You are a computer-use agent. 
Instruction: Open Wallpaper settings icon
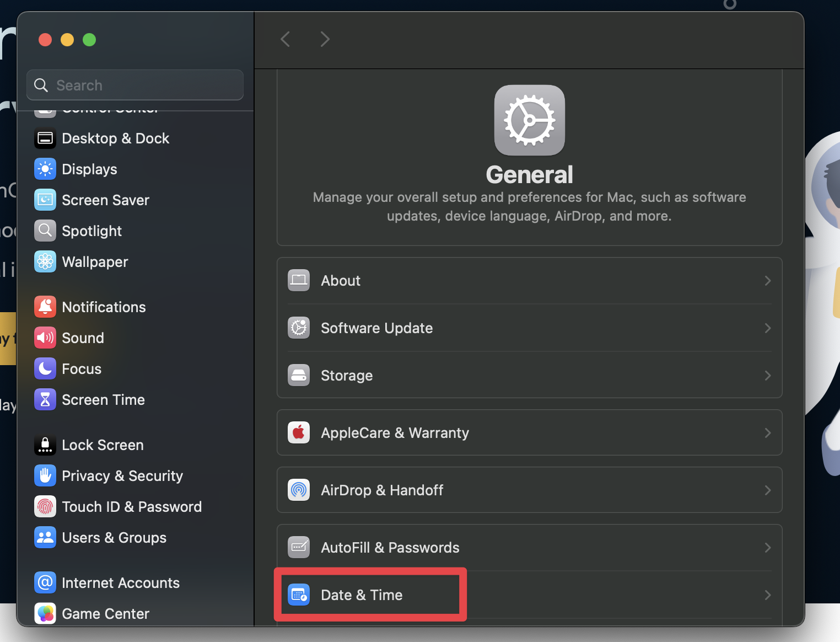pyautogui.click(x=45, y=262)
